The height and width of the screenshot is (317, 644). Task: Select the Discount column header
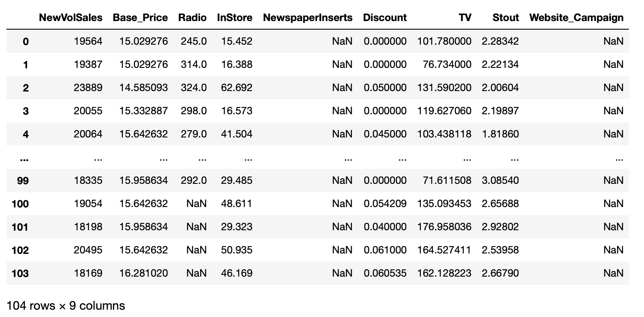pyautogui.click(x=385, y=18)
